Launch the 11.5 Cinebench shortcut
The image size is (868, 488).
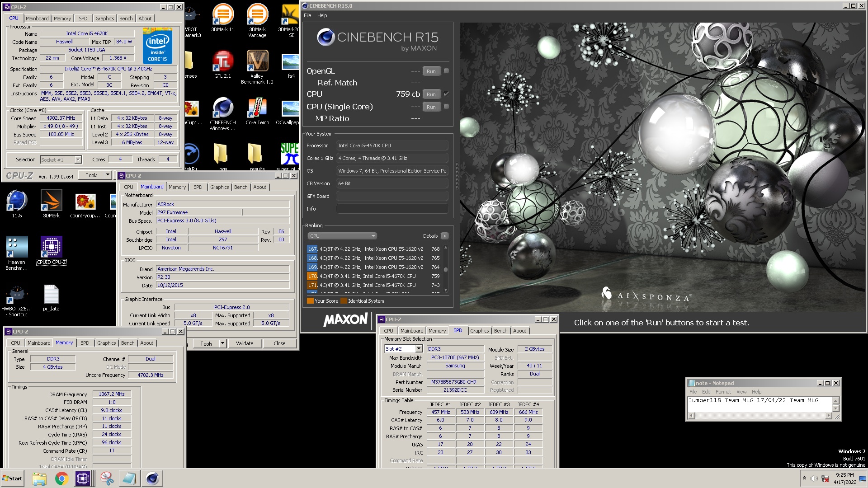pyautogui.click(x=17, y=204)
